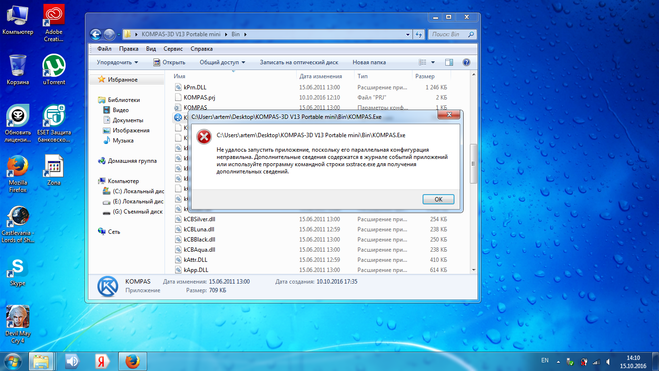The width and height of the screenshot is (659, 371).
Task: Show hidden tray icons arrow
Action: point(558,362)
